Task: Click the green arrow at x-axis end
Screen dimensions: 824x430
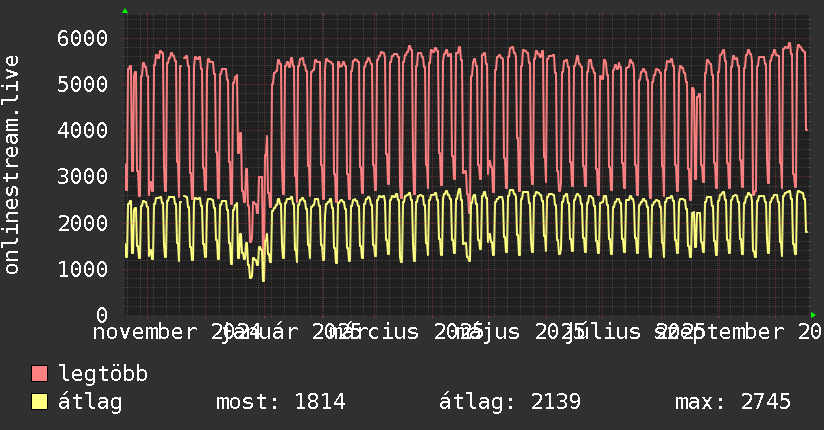Action: pos(813,315)
